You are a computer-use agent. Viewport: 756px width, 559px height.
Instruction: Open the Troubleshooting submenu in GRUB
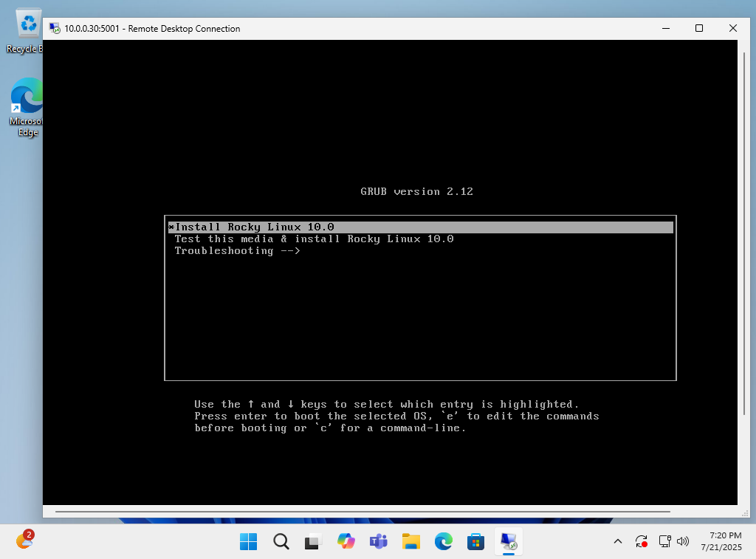[x=236, y=250]
